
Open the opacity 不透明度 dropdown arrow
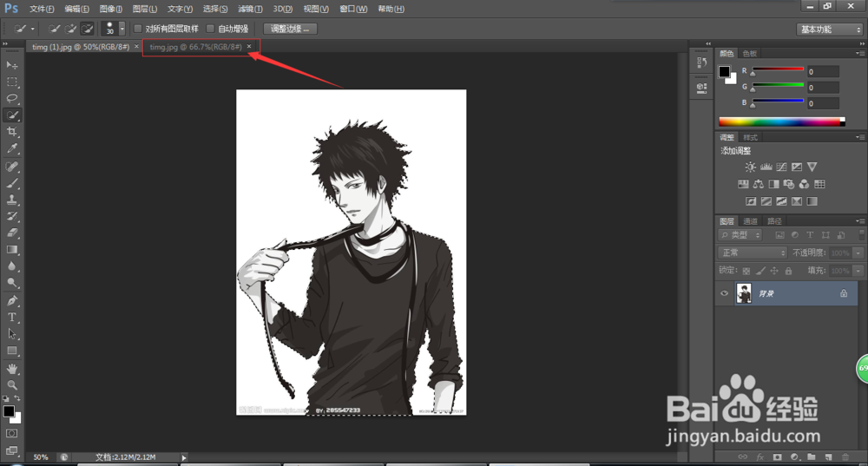click(x=858, y=253)
